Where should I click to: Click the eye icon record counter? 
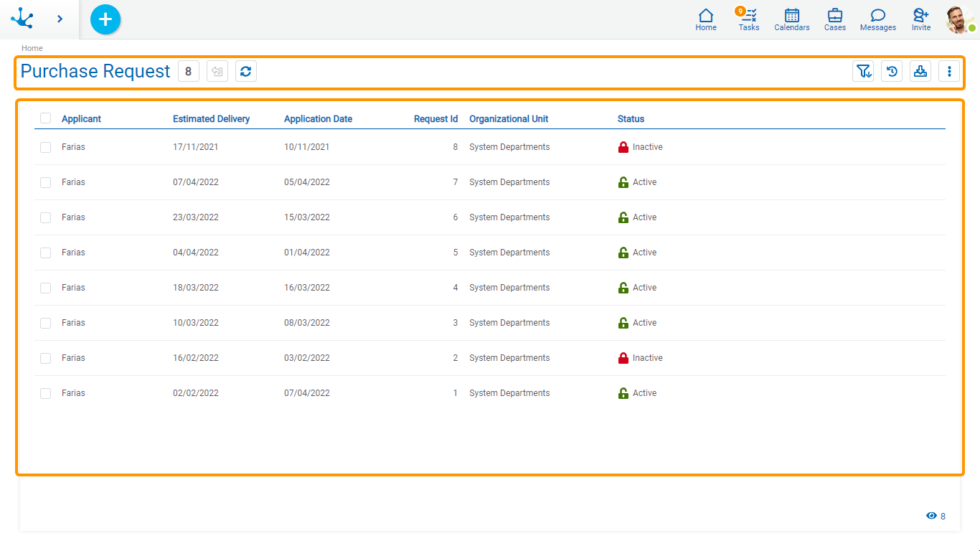931,516
